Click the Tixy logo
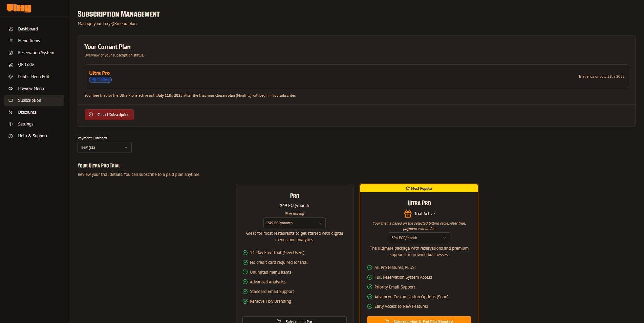 (19, 8)
